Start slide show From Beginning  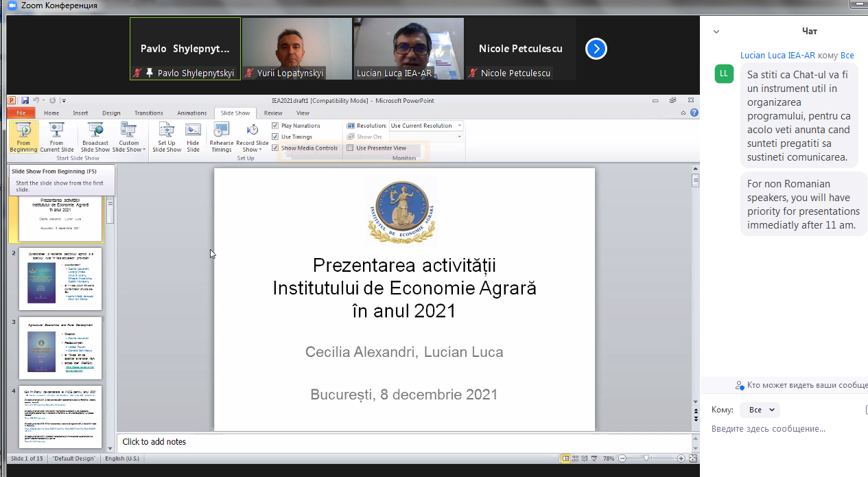23,137
